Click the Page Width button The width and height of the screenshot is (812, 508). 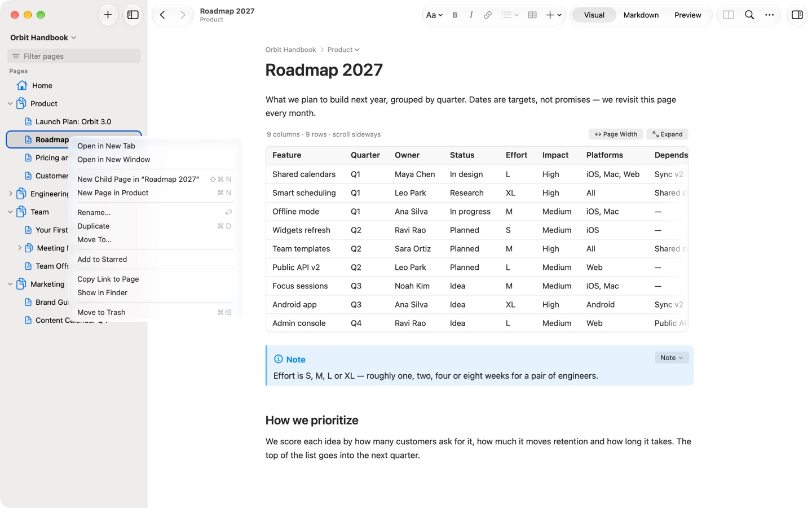[x=616, y=134]
